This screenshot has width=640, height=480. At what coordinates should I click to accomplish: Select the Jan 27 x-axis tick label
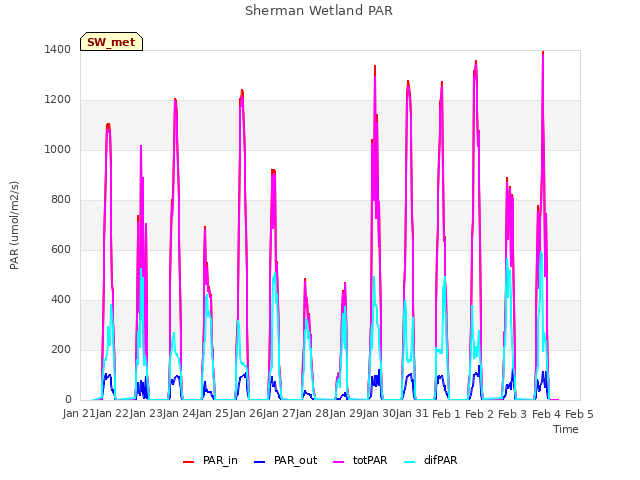(279, 414)
